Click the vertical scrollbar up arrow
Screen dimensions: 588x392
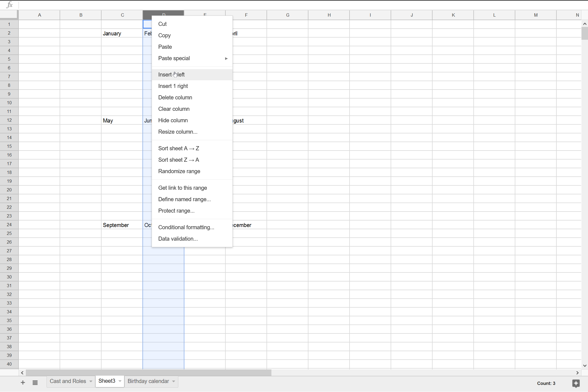[584, 24]
